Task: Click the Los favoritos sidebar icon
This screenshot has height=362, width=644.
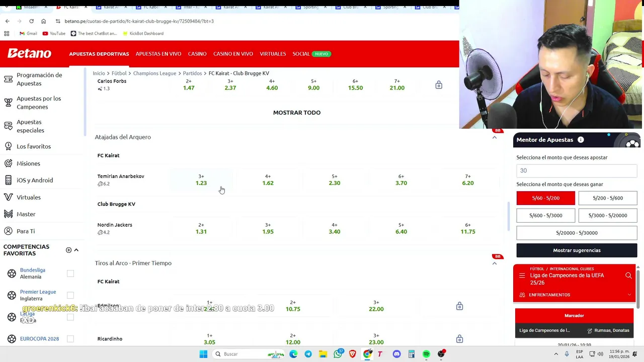Action: point(8,146)
